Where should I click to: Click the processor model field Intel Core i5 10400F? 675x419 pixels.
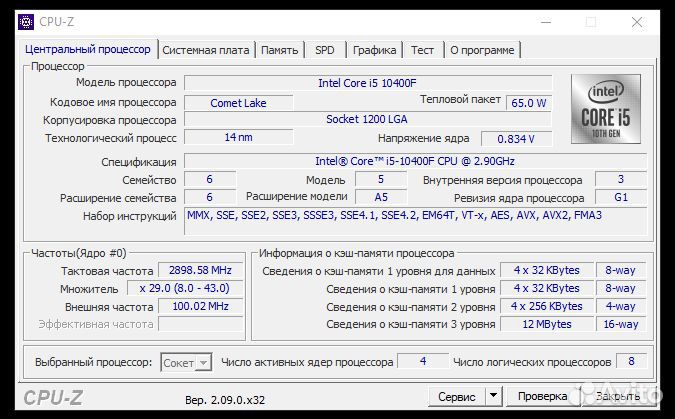point(368,83)
